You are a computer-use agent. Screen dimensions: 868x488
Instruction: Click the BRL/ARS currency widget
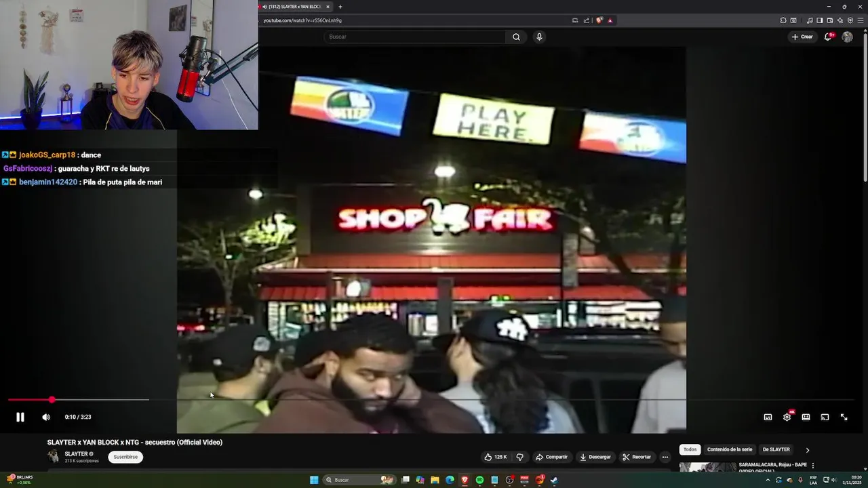coord(20,480)
